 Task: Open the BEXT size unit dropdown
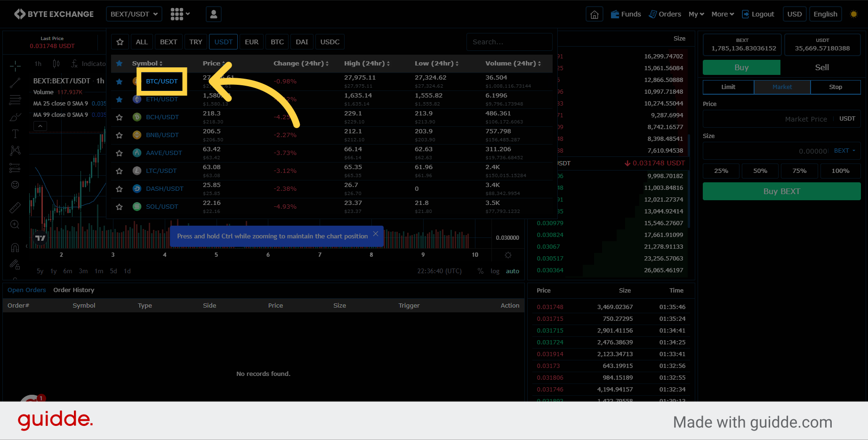(845, 151)
